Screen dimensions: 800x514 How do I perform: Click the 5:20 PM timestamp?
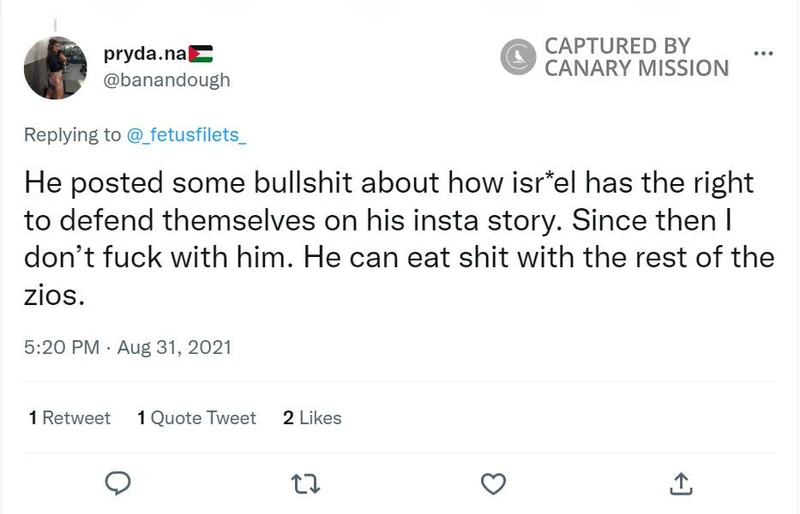(x=62, y=349)
